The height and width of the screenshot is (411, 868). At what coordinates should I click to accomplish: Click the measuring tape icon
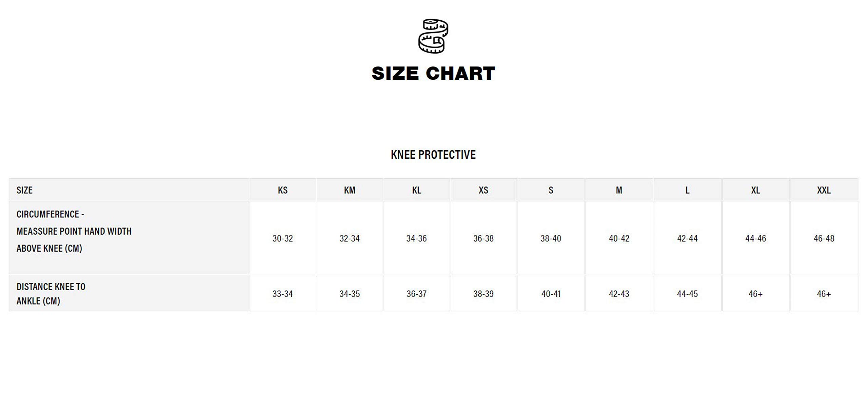click(x=433, y=36)
